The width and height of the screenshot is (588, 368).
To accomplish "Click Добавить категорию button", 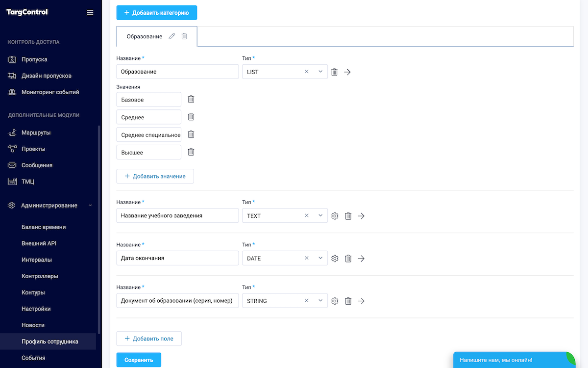I will pyautogui.click(x=157, y=13).
